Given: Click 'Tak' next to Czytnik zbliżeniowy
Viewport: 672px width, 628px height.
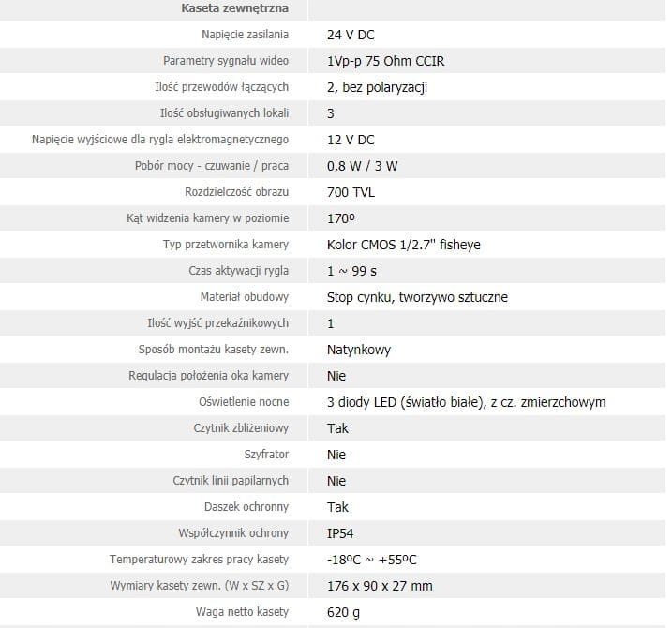Looking at the screenshot, I should (337, 428).
